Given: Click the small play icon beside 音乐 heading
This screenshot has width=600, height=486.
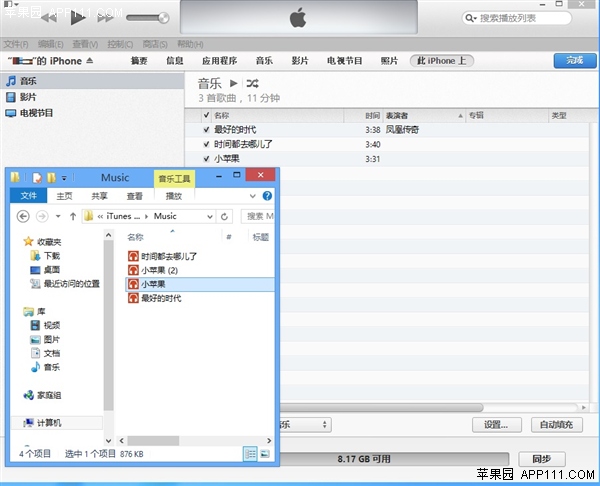Looking at the screenshot, I should click(234, 83).
